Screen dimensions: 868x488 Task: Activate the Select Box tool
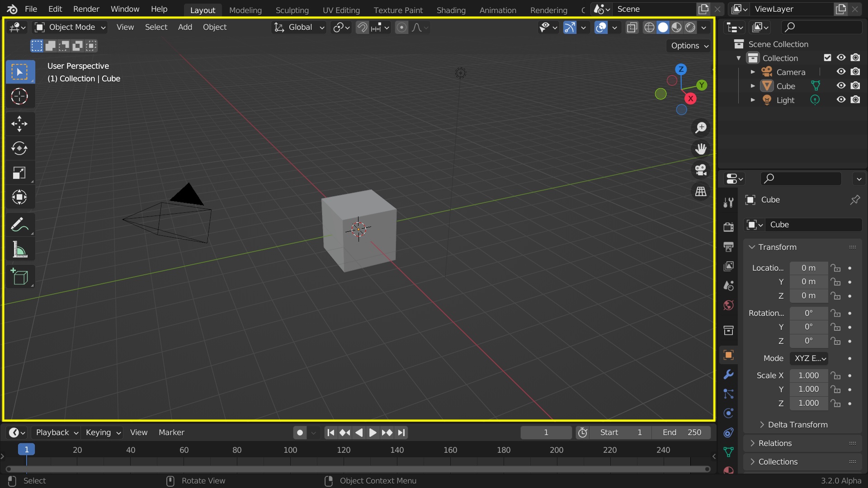pos(19,72)
